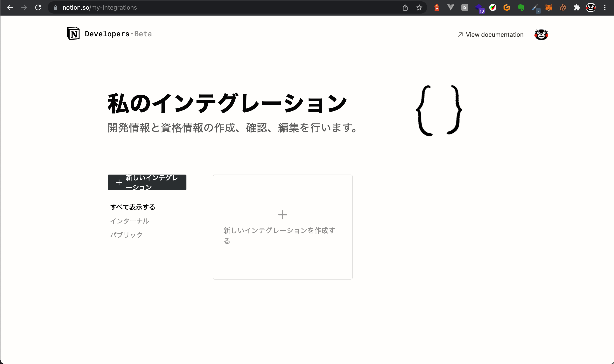Select the すべて表示する tab

pos(133,207)
